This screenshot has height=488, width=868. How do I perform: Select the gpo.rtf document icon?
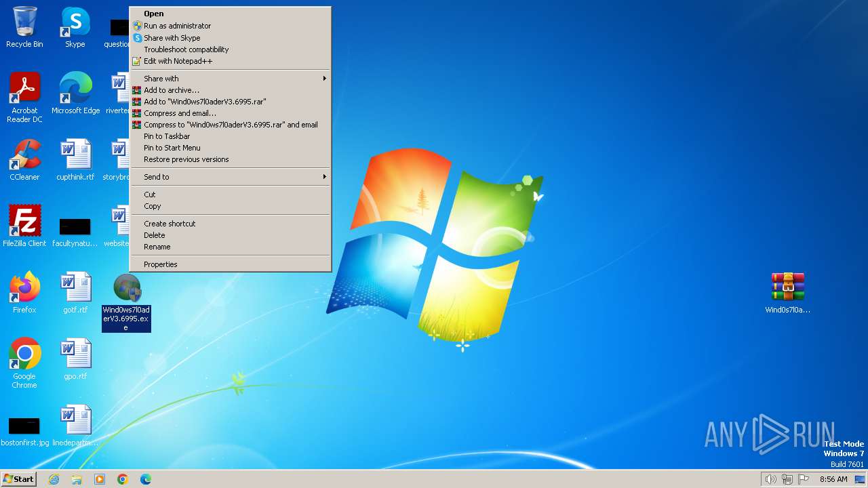[x=75, y=359]
